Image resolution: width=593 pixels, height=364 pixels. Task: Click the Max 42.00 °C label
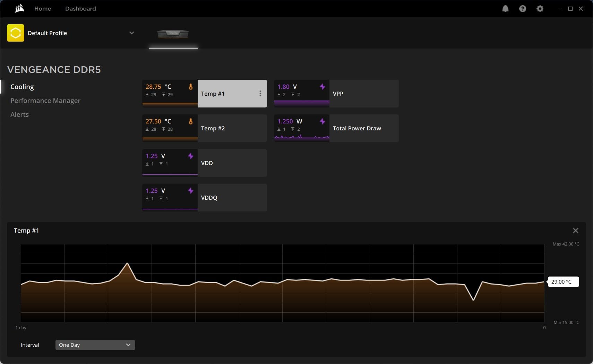point(566,244)
